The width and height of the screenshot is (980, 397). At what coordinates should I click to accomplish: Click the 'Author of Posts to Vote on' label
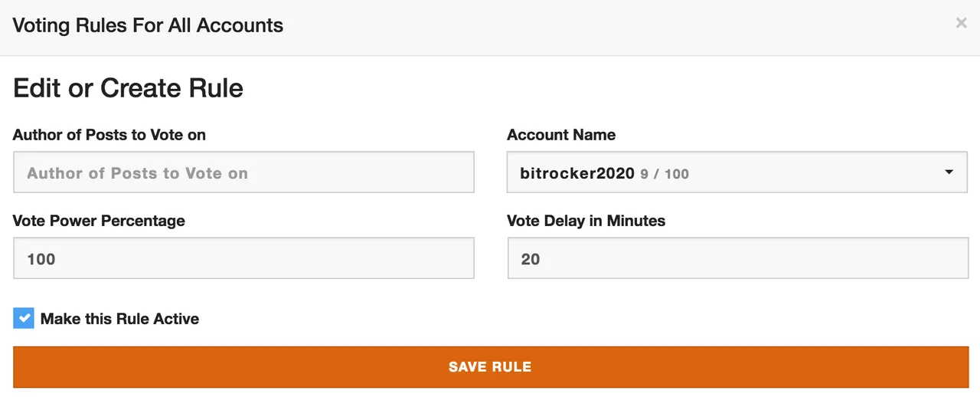pyautogui.click(x=109, y=135)
